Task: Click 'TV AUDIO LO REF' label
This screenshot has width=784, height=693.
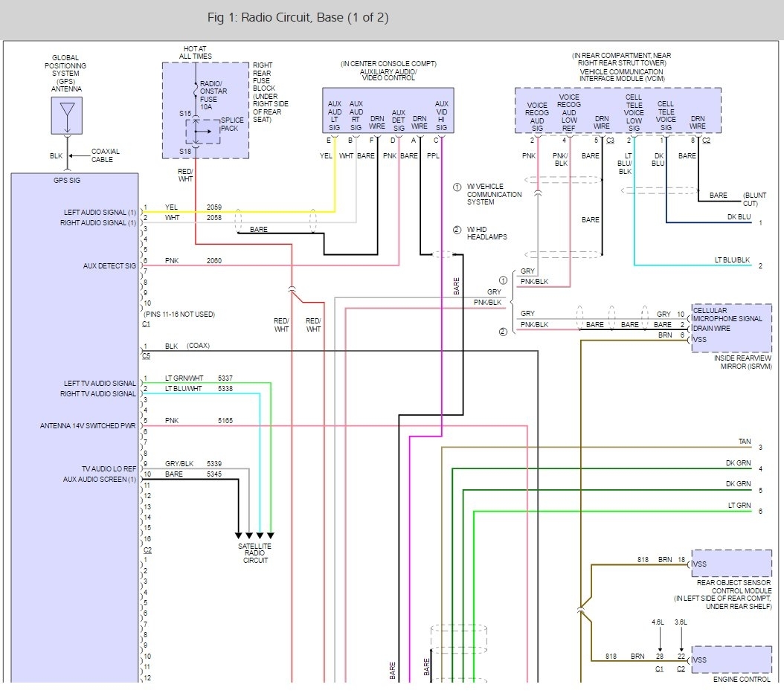Action: point(109,468)
